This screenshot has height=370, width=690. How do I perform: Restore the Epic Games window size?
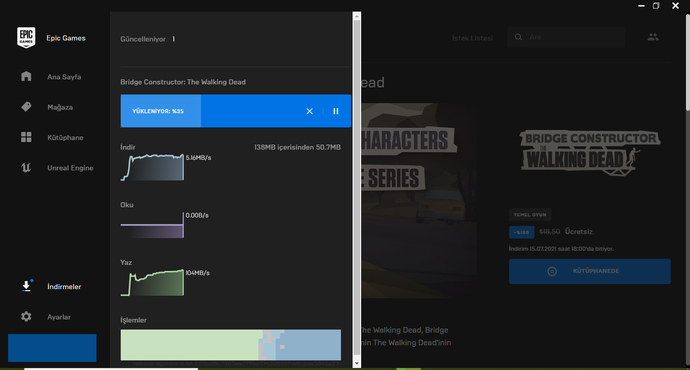(x=656, y=6)
